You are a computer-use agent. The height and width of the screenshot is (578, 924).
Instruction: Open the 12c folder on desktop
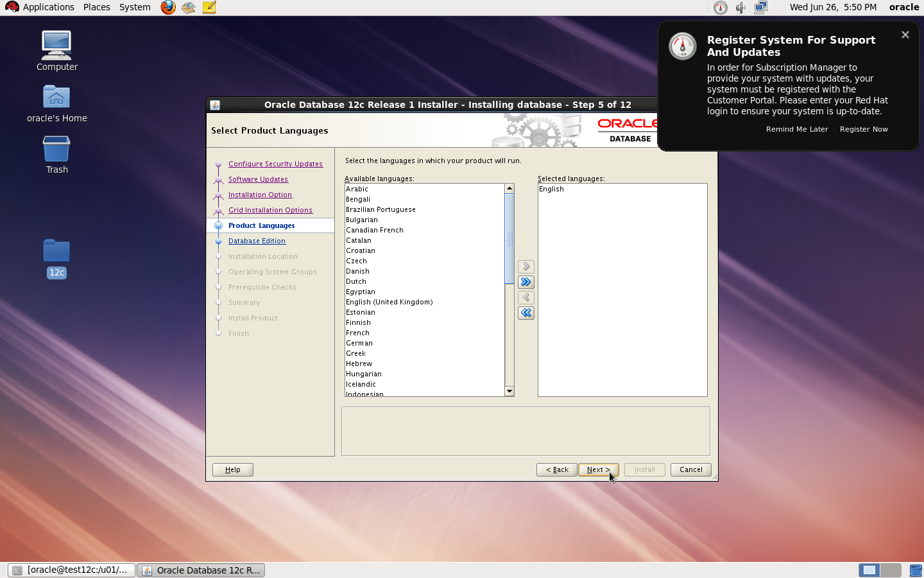coord(56,258)
